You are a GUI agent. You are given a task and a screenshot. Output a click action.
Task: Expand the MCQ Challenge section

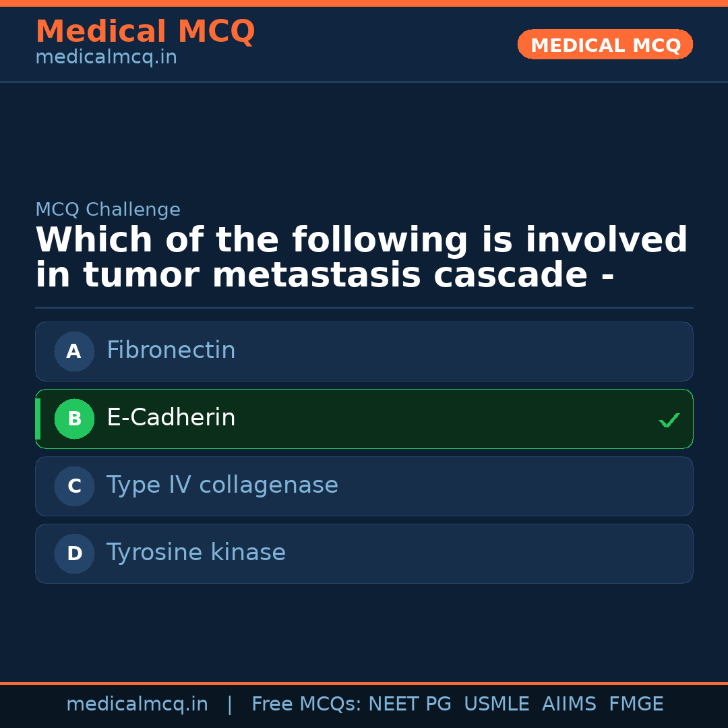(x=108, y=210)
